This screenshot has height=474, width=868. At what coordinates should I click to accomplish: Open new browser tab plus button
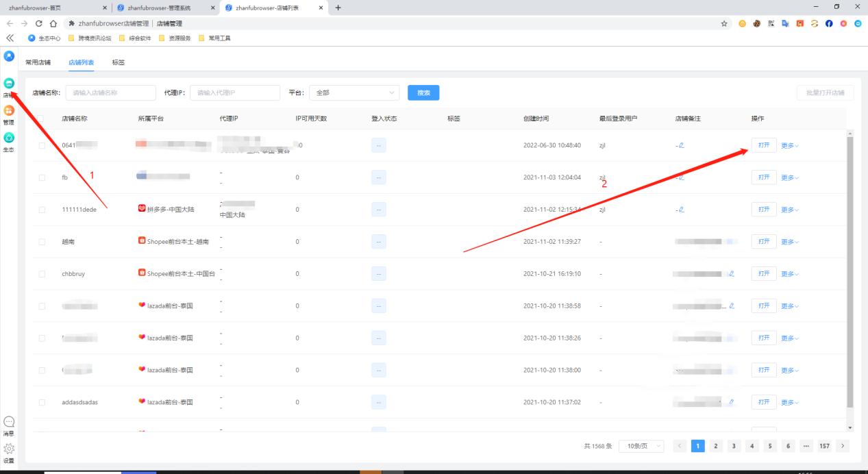click(338, 8)
